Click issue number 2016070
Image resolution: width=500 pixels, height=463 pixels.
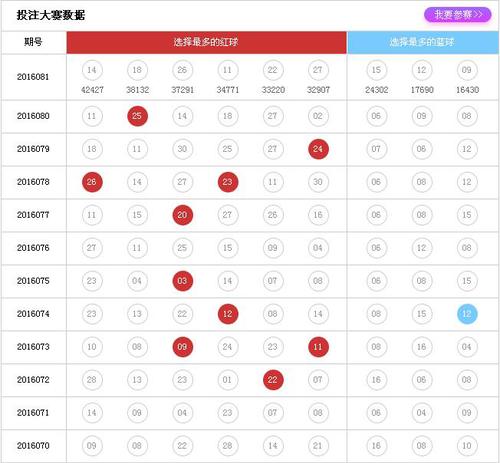[x=33, y=446]
